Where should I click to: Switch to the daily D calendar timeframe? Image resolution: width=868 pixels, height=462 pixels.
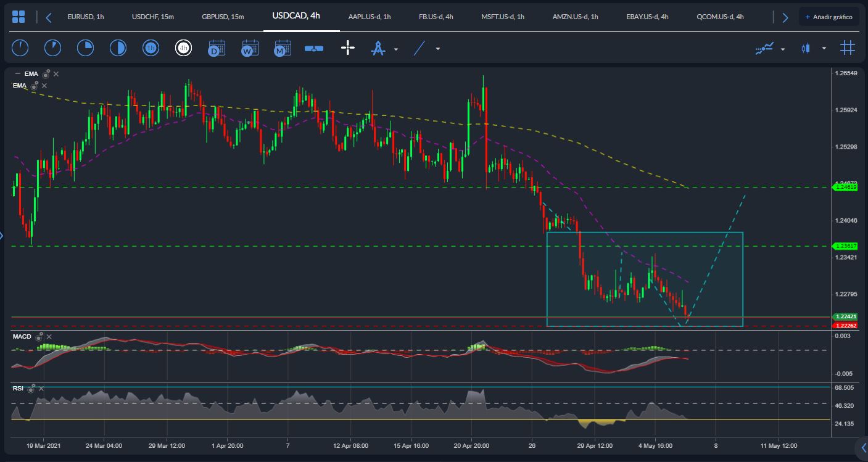[x=217, y=47]
